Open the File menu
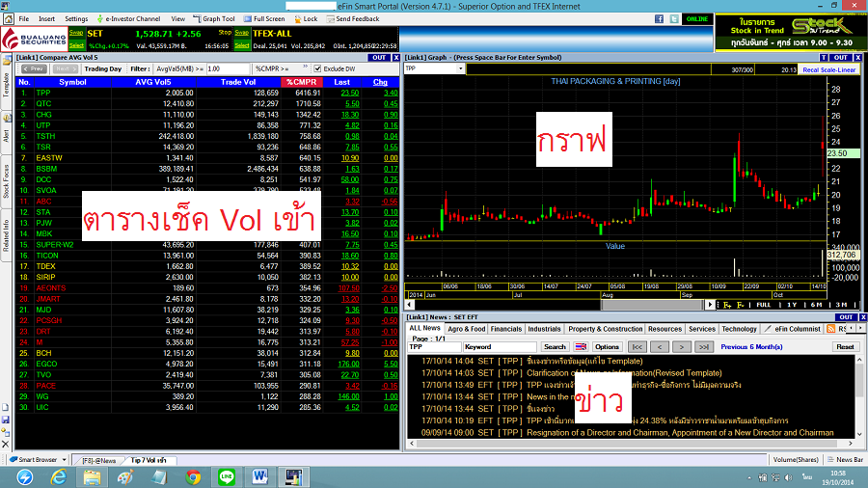 coord(24,19)
